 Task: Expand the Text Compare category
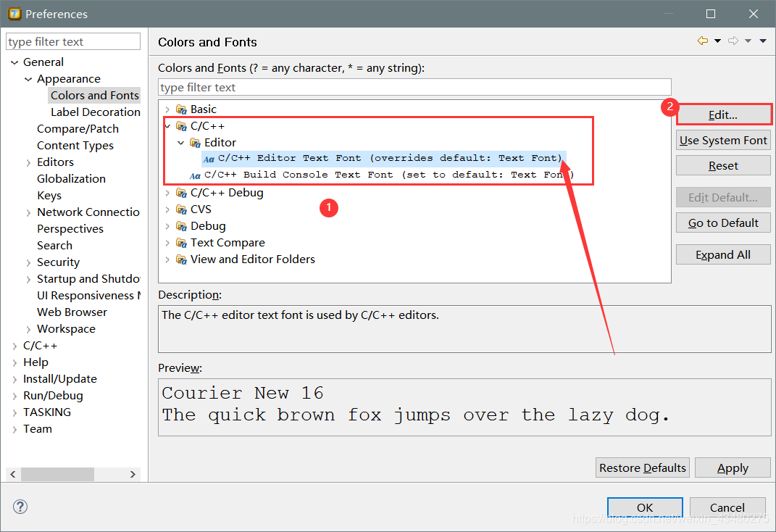(167, 243)
